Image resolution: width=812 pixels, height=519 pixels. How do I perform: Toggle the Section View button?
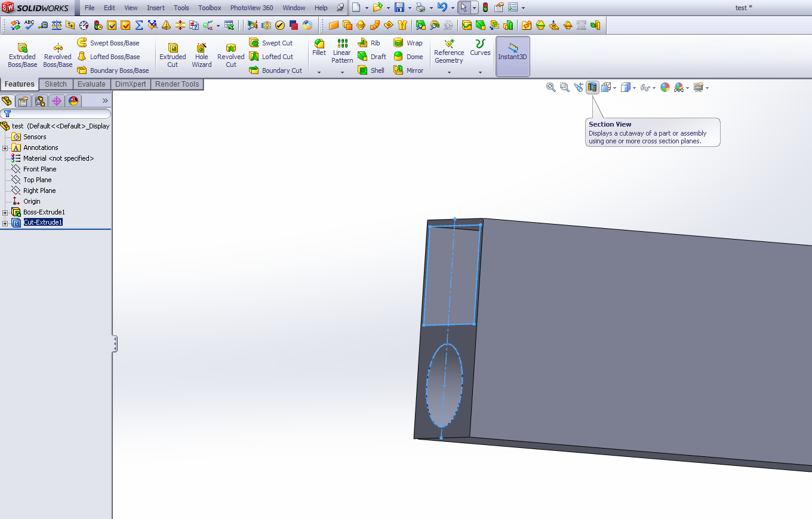[x=592, y=87]
